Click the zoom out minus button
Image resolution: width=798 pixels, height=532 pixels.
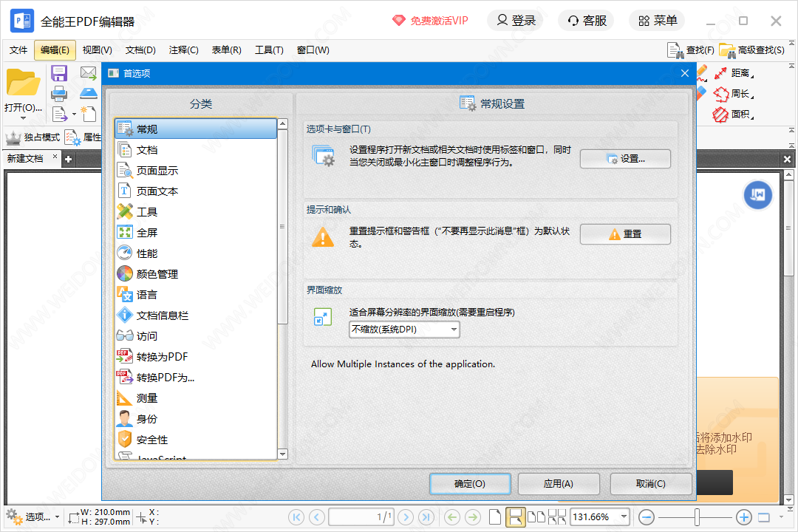click(647, 518)
